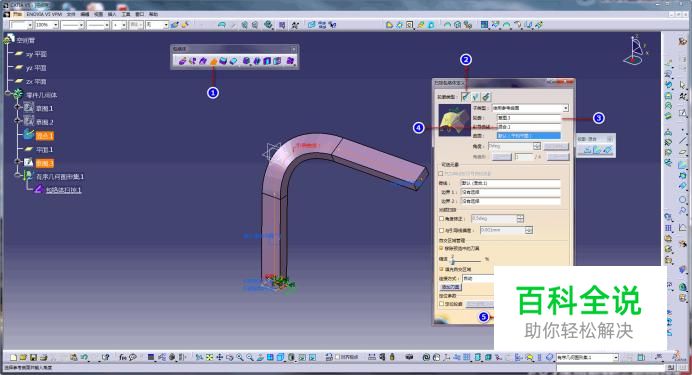Open the ENOVIA V5 VPM menu

point(44,14)
